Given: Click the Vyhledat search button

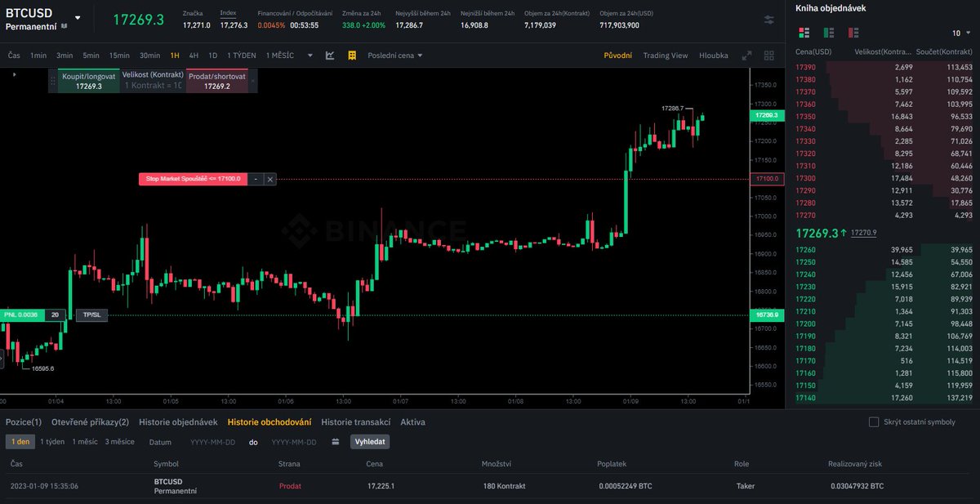Looking at the screenshot, I should [370, 442].
